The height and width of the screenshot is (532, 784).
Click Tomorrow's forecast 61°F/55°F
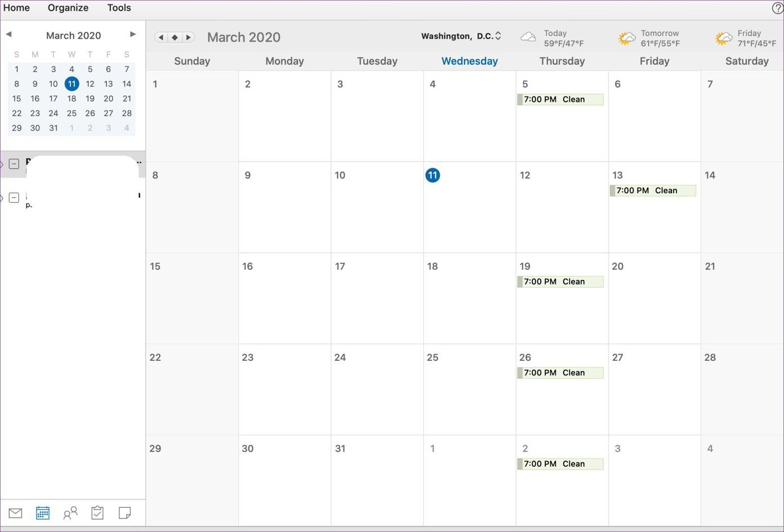pyautogui.click(x=660, y=43)
